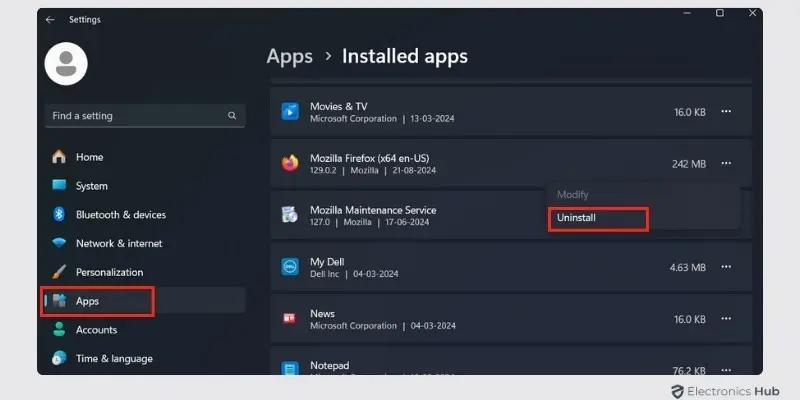
Task: Open more options for My Dell
Action: point(726,267)
